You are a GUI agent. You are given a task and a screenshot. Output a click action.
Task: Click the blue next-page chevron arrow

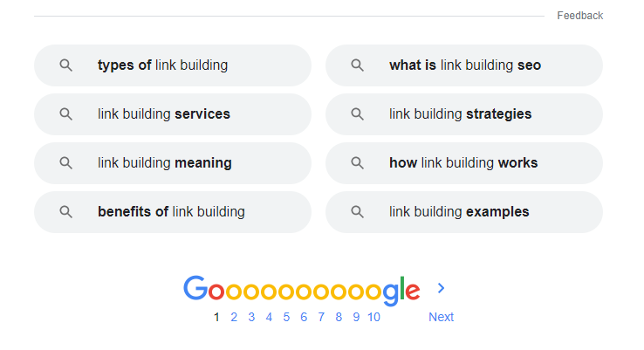(x=441, y=288)
